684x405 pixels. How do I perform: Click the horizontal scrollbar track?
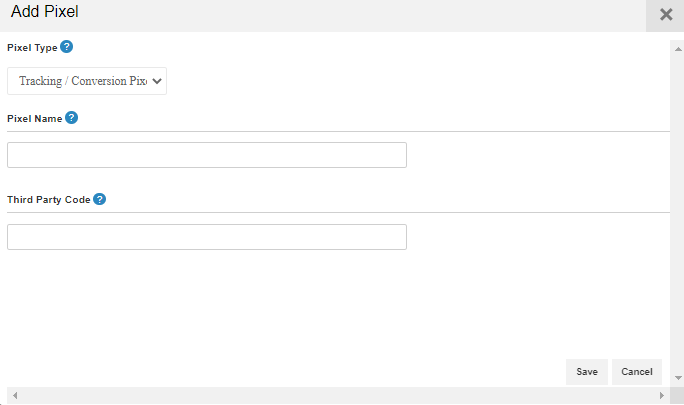339,395
